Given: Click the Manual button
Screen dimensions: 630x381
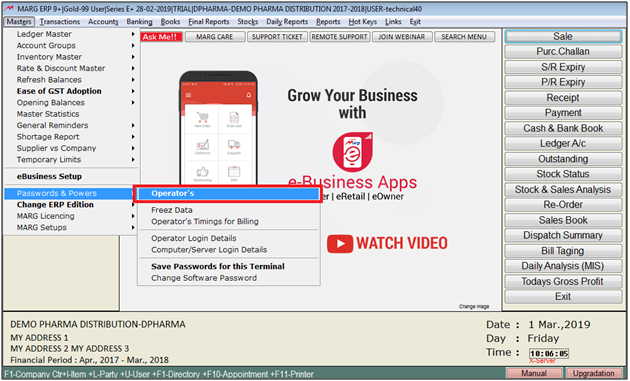Looking at the screenshot, I should 534,373.
